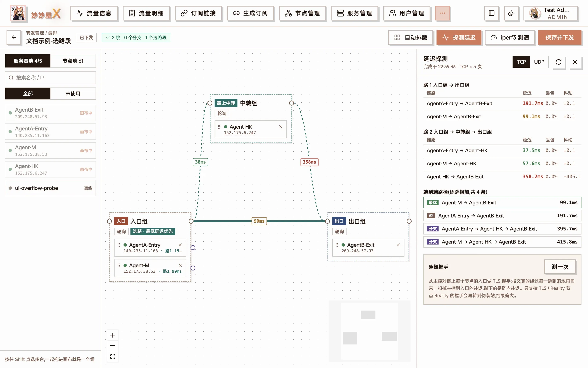Open the more (…) menu in top navigation

[442, 13]
